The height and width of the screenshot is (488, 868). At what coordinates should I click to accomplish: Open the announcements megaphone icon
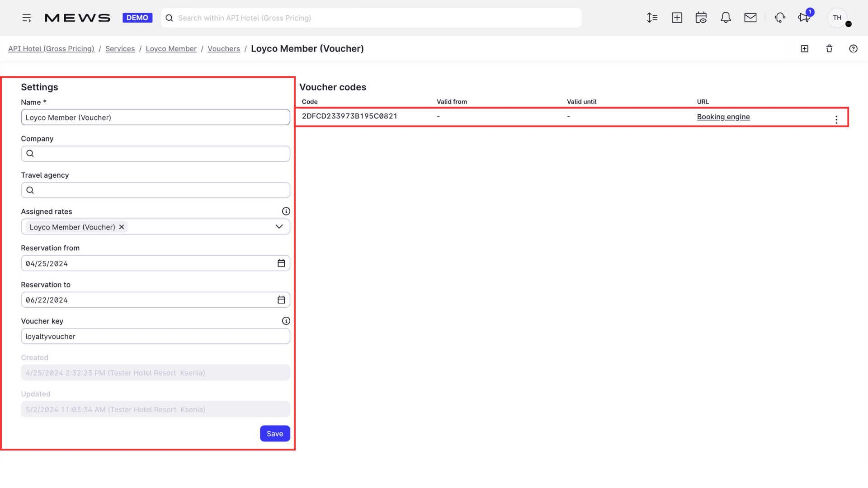click(804, 18)
